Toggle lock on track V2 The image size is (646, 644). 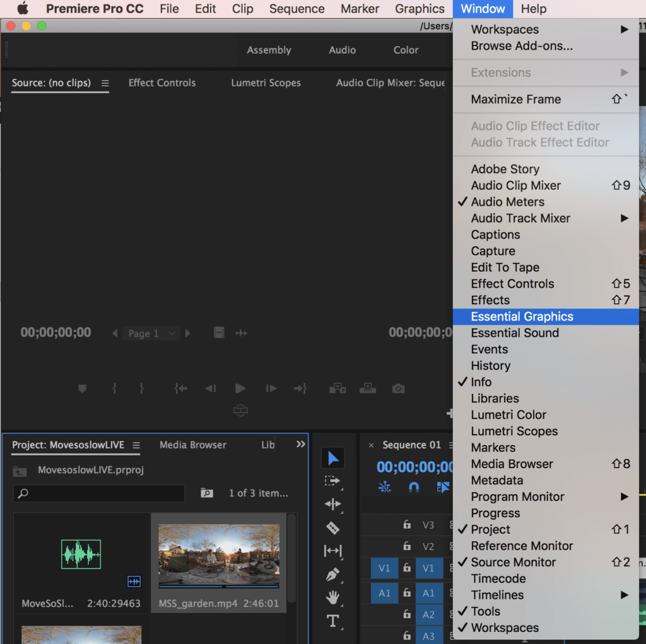(407, 546)
